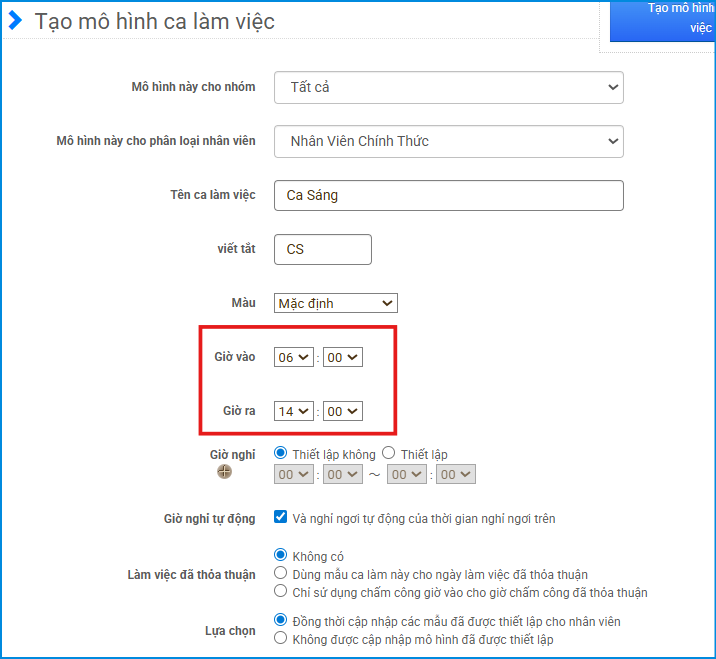Open the Giờ vào hour dropdown
This screenshot has width=716, height=659.
coord(293,357)
